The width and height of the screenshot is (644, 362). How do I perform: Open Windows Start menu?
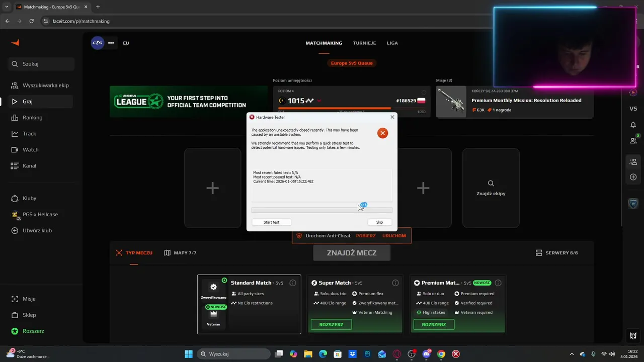[188, 354]
